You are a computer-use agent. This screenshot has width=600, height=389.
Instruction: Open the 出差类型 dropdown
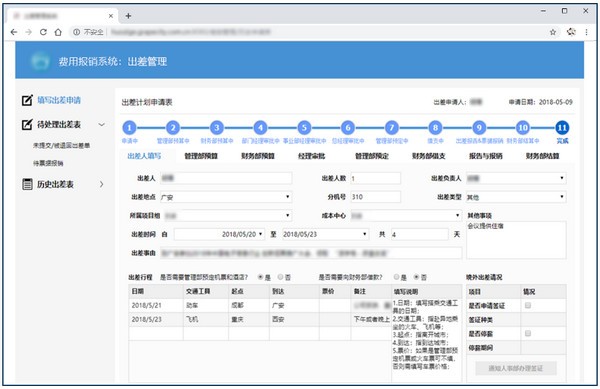[516, 197]
